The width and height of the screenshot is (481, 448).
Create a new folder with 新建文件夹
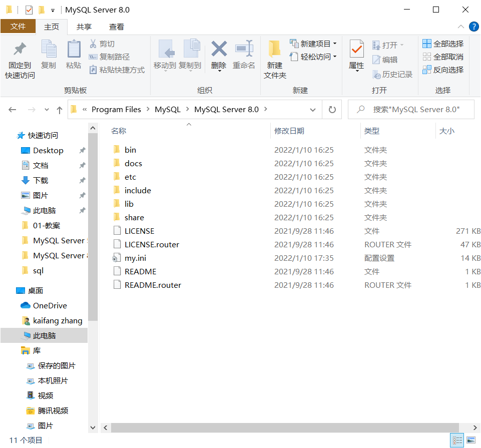coord(275,60)
